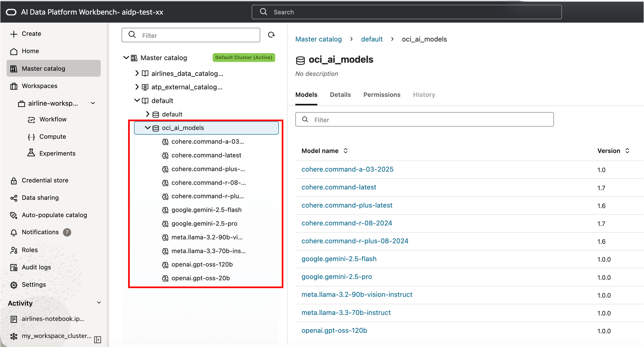Open Home from the sidebar
644x347 pixels.
(30, 51)
